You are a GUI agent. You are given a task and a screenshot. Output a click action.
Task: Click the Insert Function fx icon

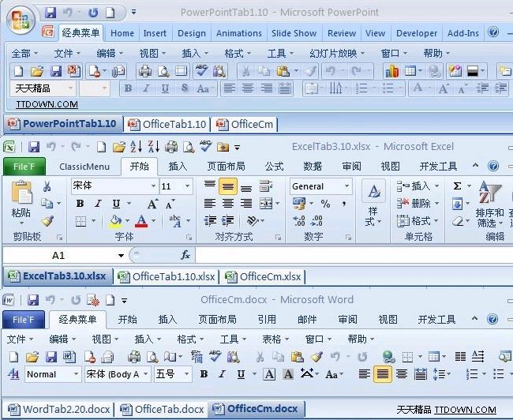185,255
